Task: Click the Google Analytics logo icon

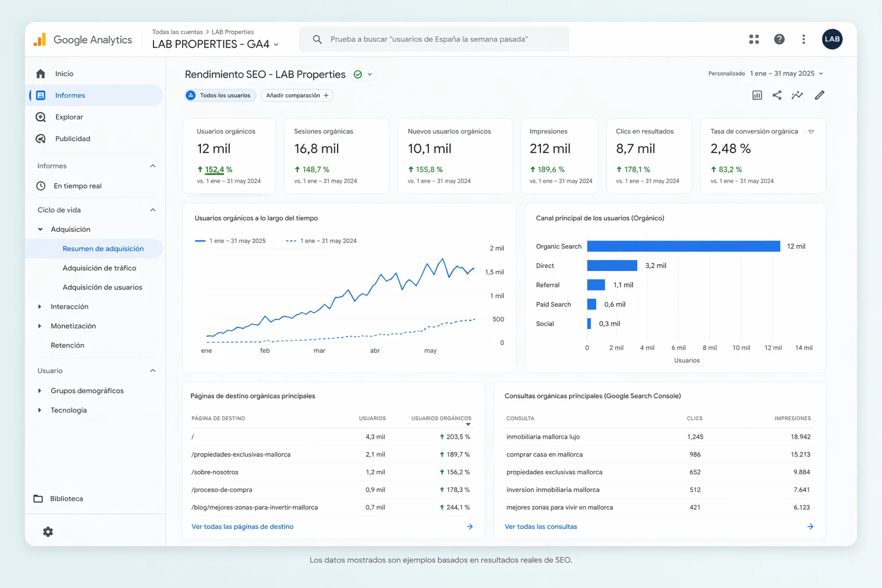Action: point(40,39)
